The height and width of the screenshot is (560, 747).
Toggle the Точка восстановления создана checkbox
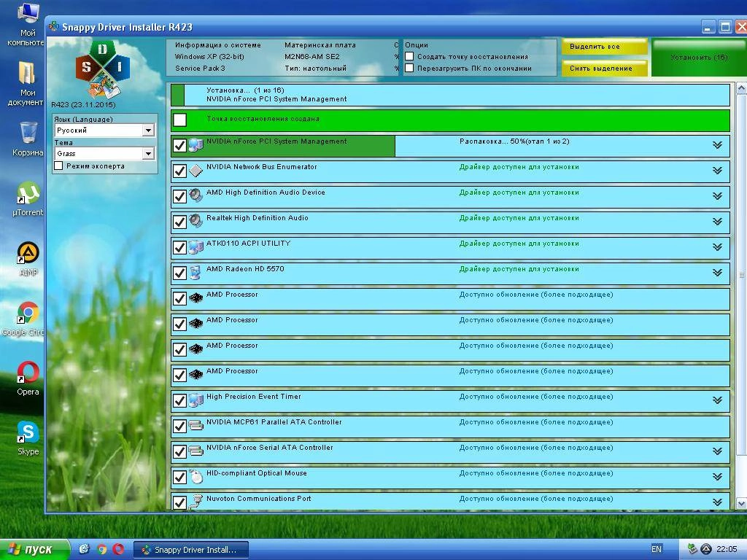(x=179, y=120)
